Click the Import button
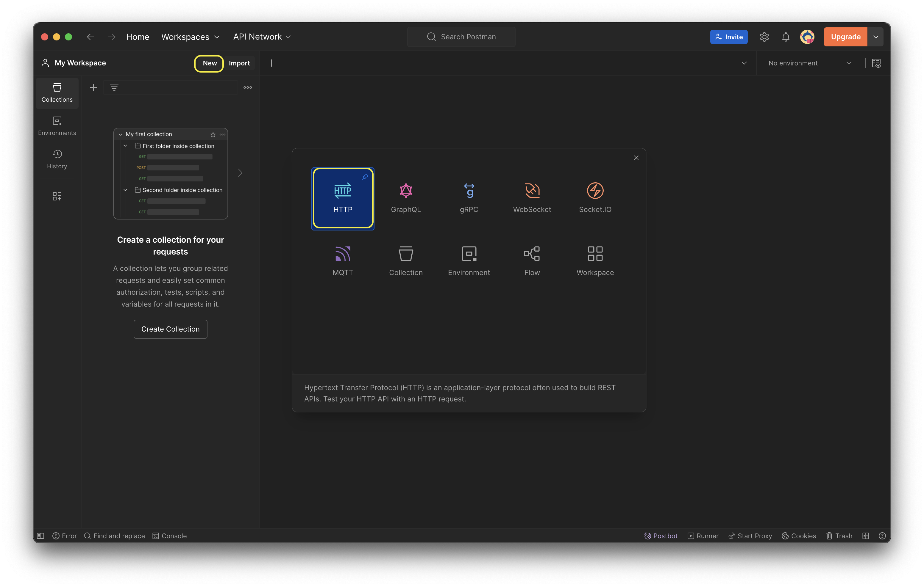Image resolution: width=924 pixels, height=587 pixels. 239,63
